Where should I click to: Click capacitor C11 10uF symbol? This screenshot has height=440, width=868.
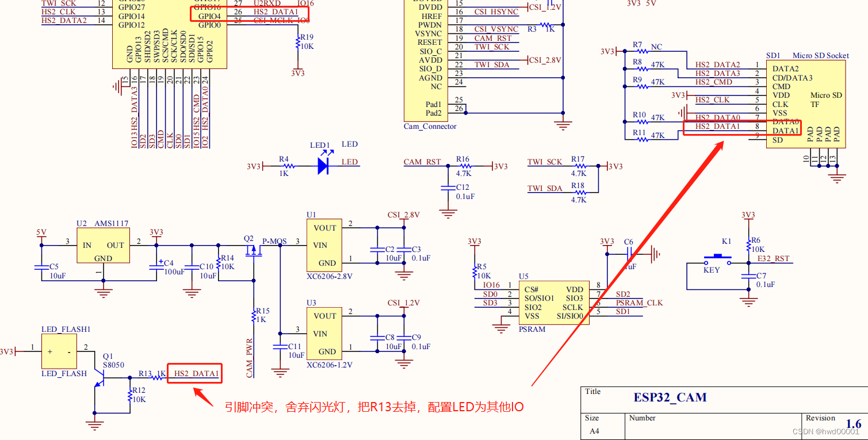point(280,347)
